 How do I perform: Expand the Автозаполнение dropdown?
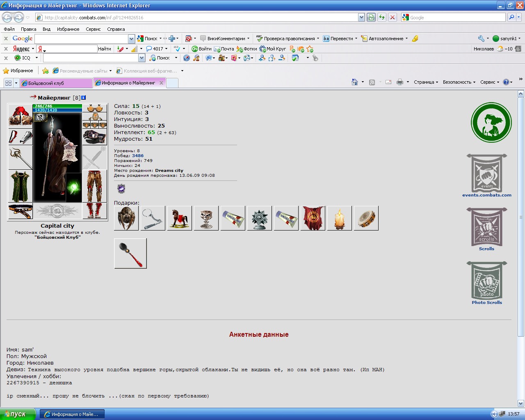coord(406,39)
